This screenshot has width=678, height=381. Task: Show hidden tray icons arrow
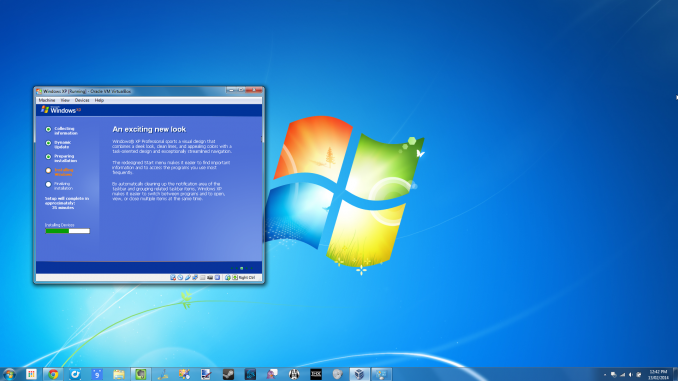coord(604,375)
